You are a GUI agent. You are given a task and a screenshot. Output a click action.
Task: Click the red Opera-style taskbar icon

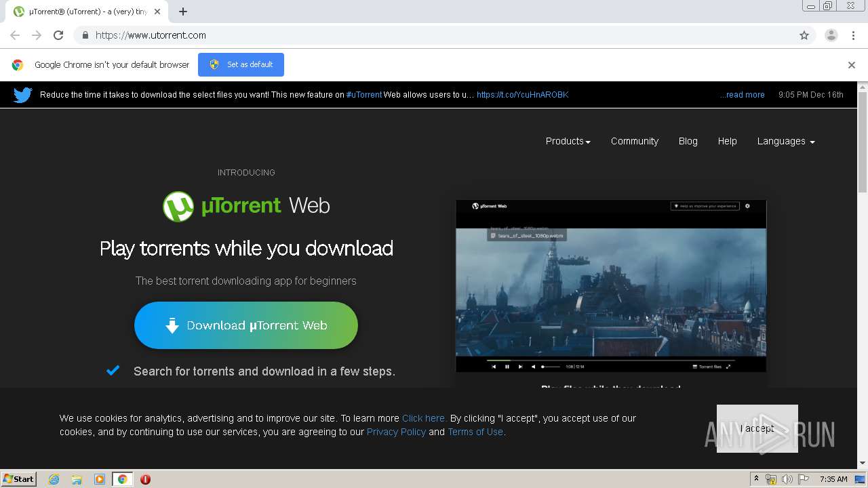tap(145, 479)
